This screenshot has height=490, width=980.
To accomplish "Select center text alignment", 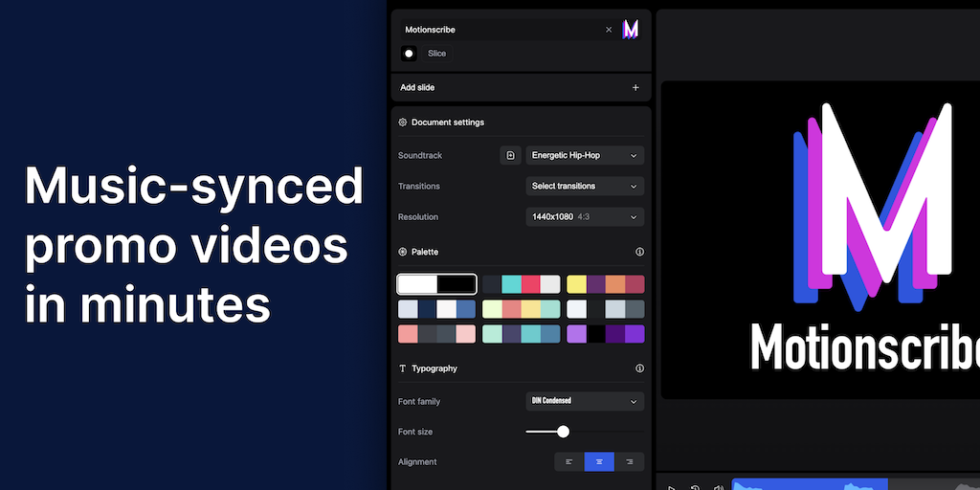I will pyautogui.click(x=599, y=462).
